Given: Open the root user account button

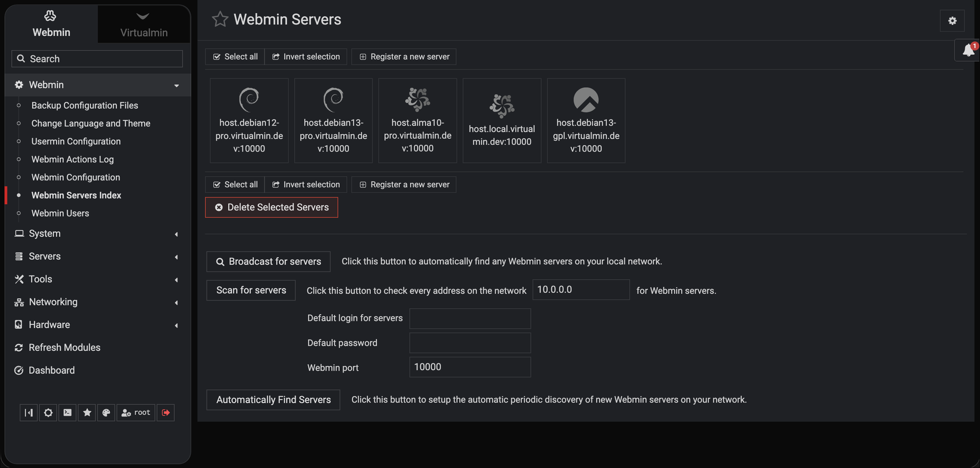Looking at the screenshot, I should (x=136, y=412).
